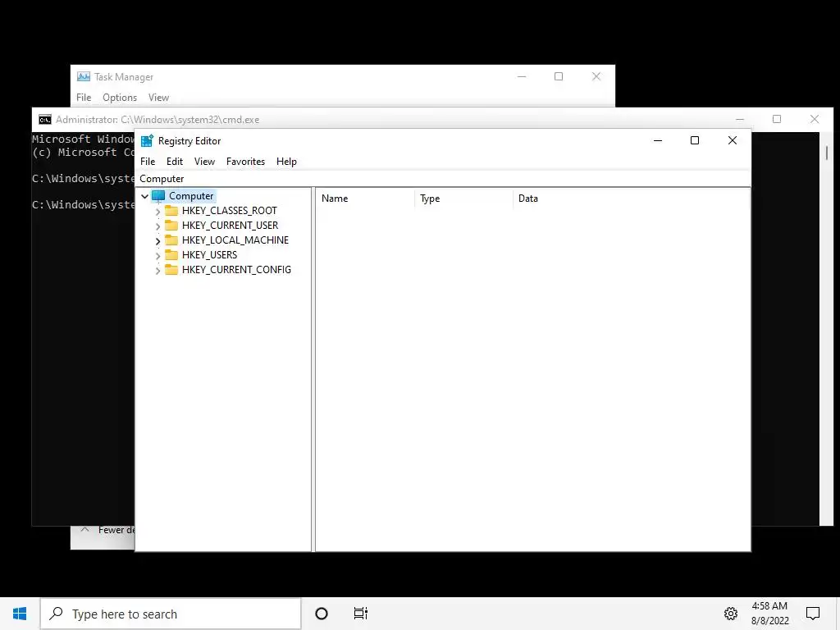Open the Windows Start menu
Screen dimensions: 840x630
pos(20,614)
